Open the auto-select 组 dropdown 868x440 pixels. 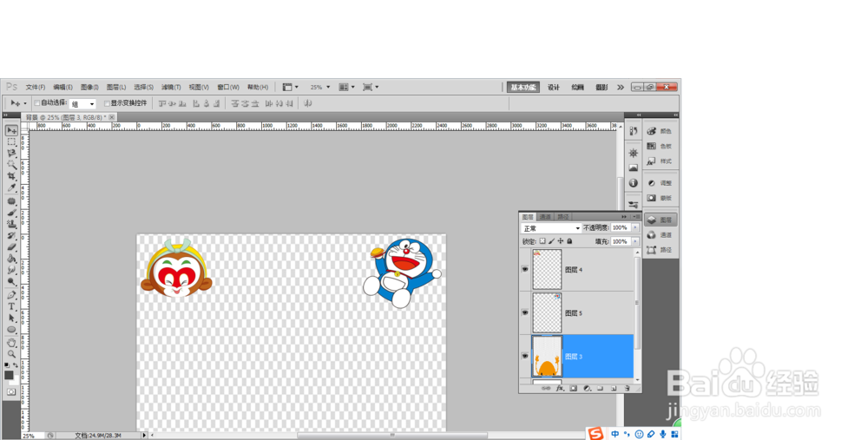[83, 104]
